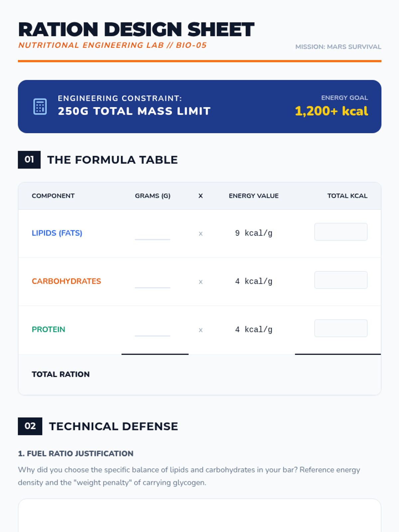The height and width of the screenshot is (532, 399).
Task: Select the Mission: Mars Survival label
Action: 338,47
